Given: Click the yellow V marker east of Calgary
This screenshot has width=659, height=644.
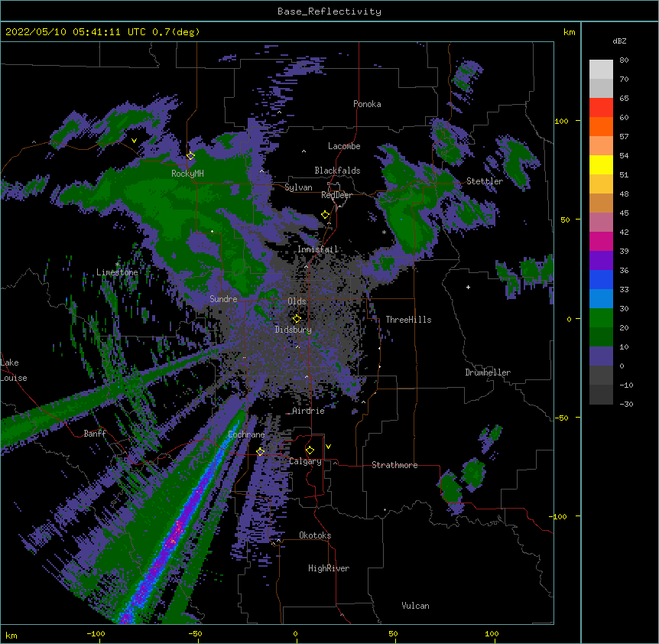Looking at the screenshot, I should click(x=328, y=447).
